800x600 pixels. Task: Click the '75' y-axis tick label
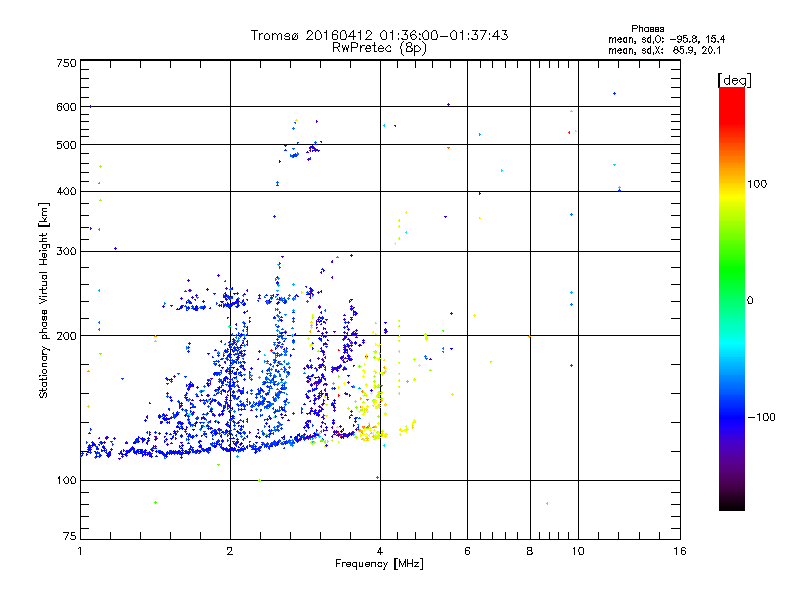(x=70, y=536)
